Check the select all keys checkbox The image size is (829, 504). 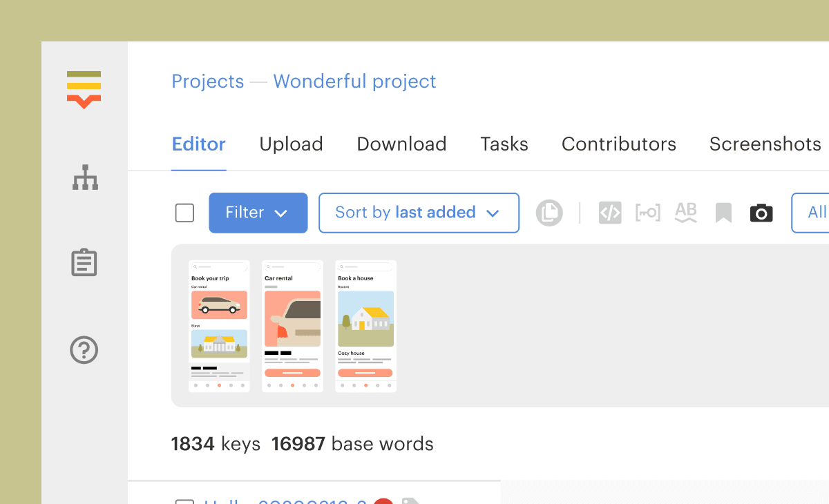pyautogui.click(x=184, y=213)
